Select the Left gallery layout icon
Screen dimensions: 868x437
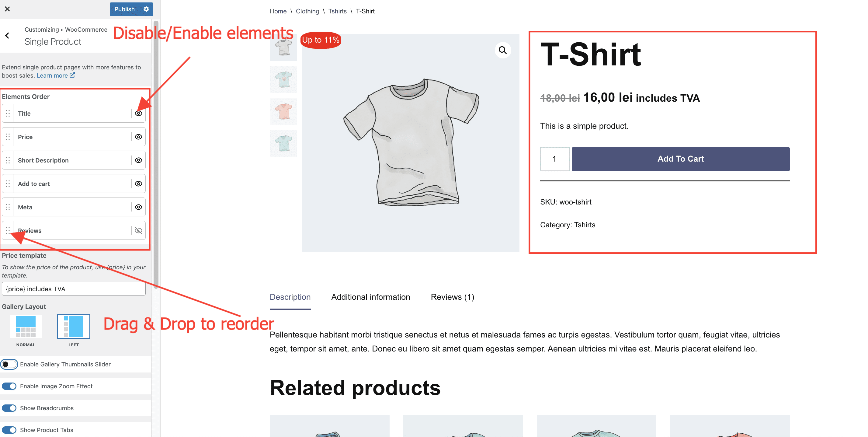pos(74,327)
